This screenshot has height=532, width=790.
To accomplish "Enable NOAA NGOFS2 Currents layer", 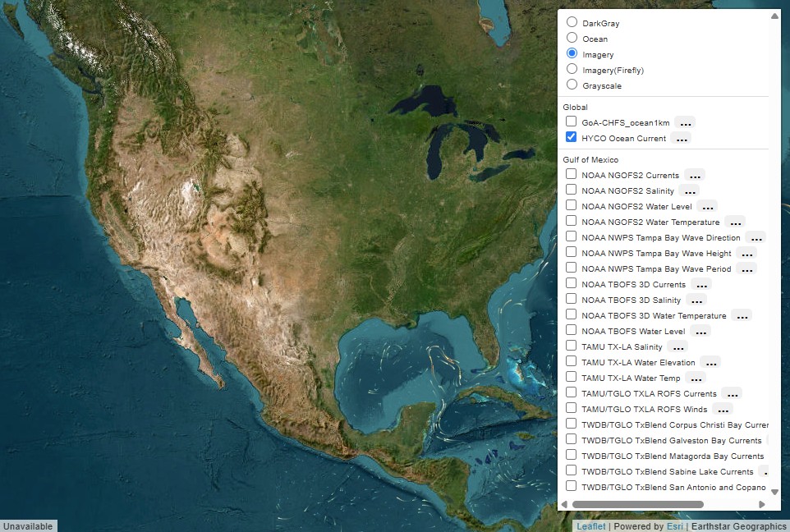I will (x=571, y=174).
